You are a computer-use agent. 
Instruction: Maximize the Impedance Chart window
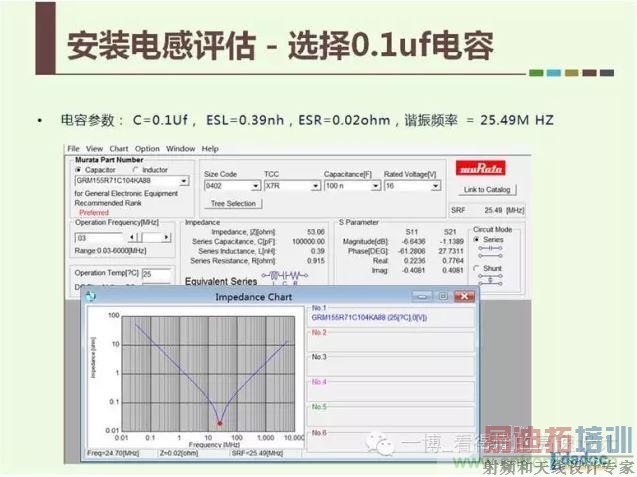[x=443, y=297]
